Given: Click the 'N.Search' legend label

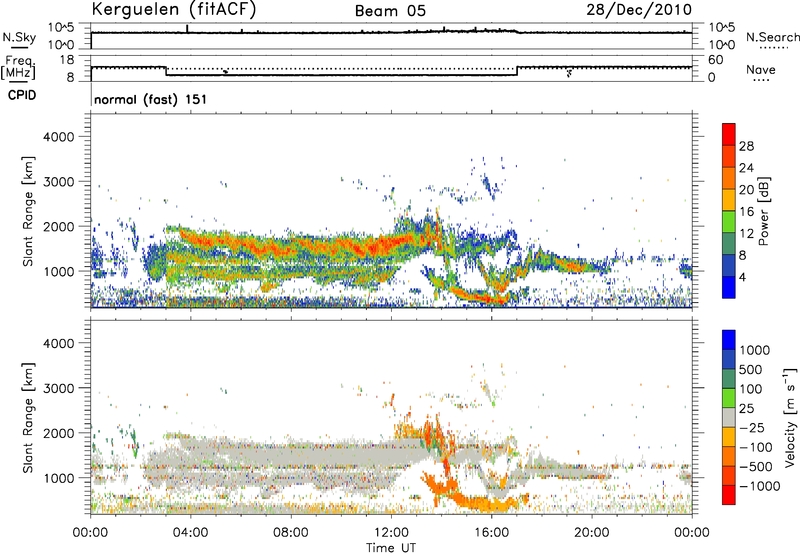Looking at the screenshot, I should pyautogui.click(x=773, y=37).
